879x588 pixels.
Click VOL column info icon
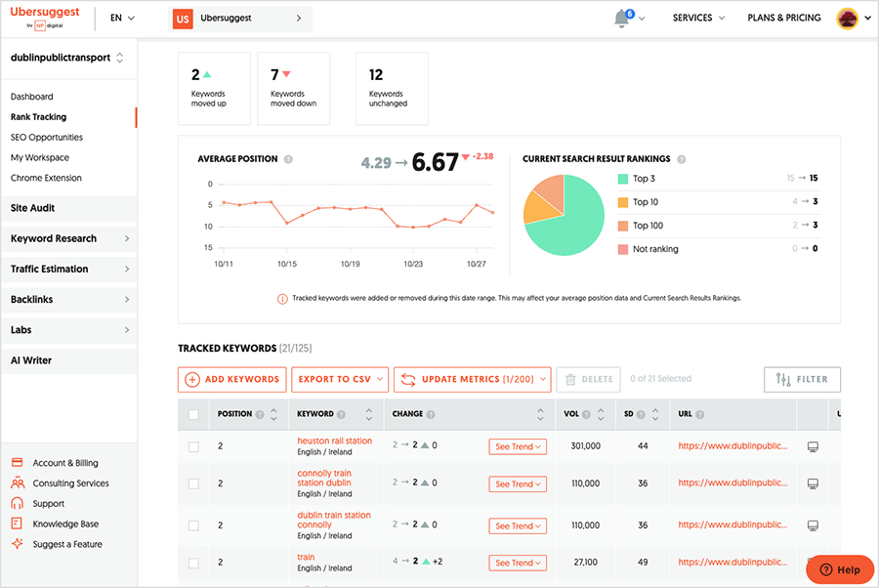click(586, 414)
